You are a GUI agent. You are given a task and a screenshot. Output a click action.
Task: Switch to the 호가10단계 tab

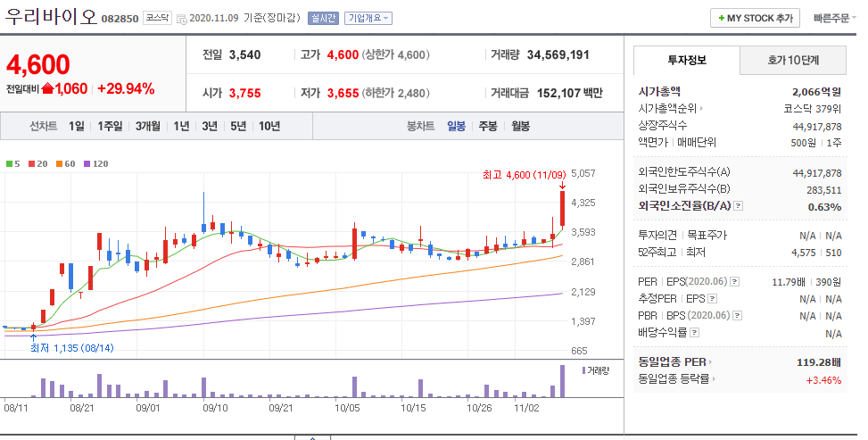coord(793,60)
